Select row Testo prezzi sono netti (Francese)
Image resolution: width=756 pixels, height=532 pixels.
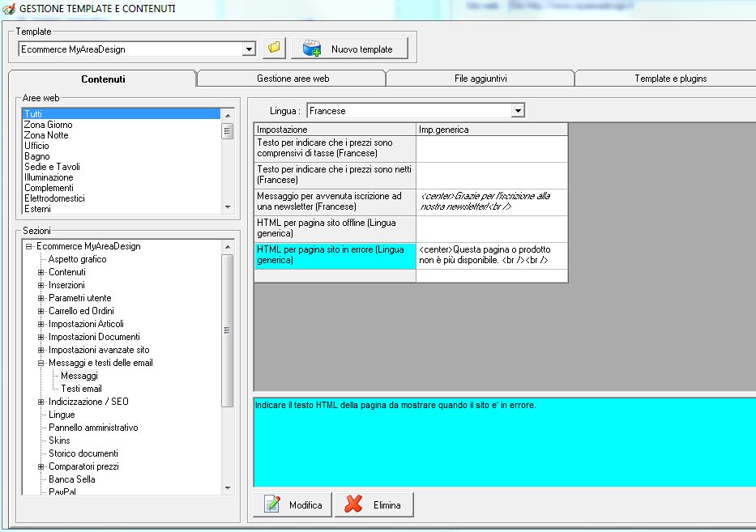[335, 175]
